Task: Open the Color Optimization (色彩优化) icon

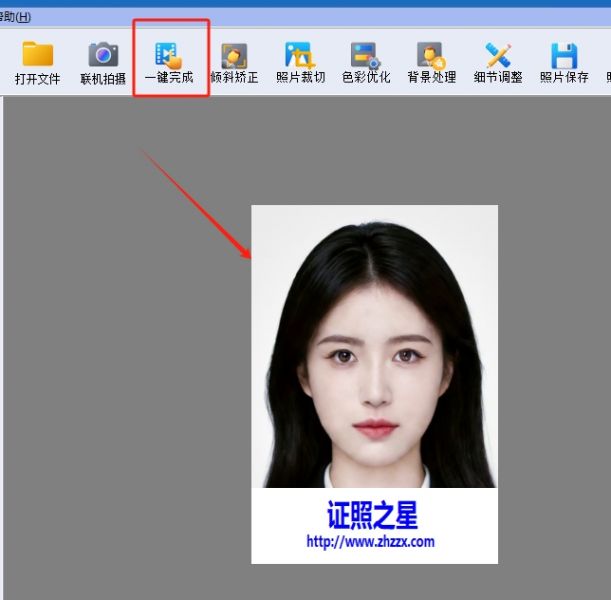Action: pyautogui.click(x=365, y=54)
